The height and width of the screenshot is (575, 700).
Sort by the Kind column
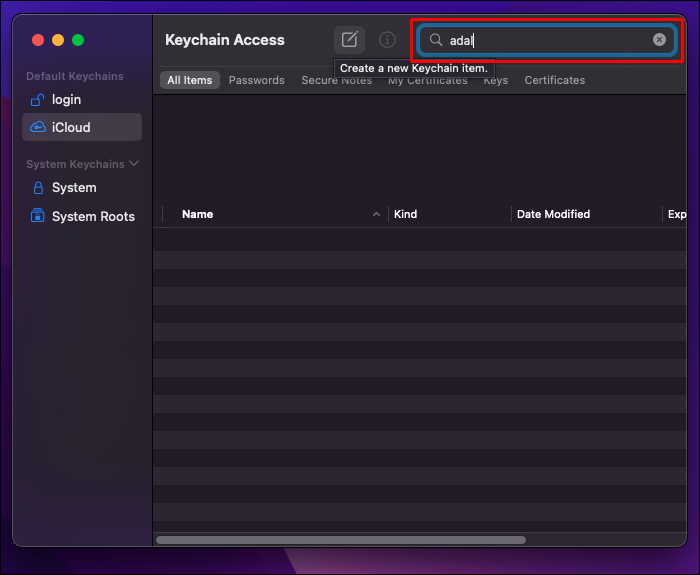tap(450, 214)
